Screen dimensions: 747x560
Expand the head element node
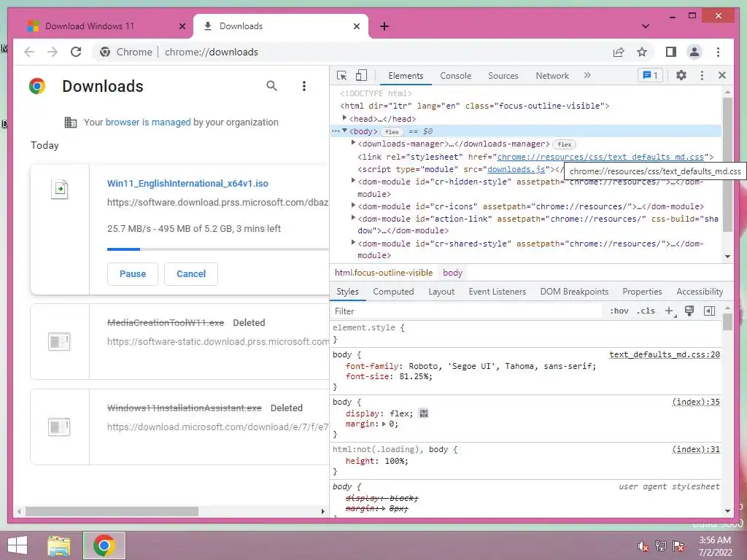pos(344,118)
